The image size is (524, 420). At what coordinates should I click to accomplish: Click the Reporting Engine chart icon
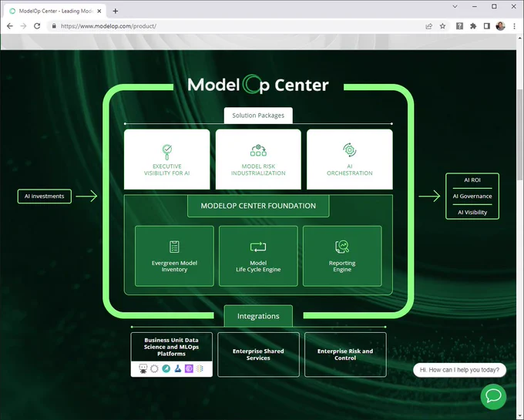(342, 247)
